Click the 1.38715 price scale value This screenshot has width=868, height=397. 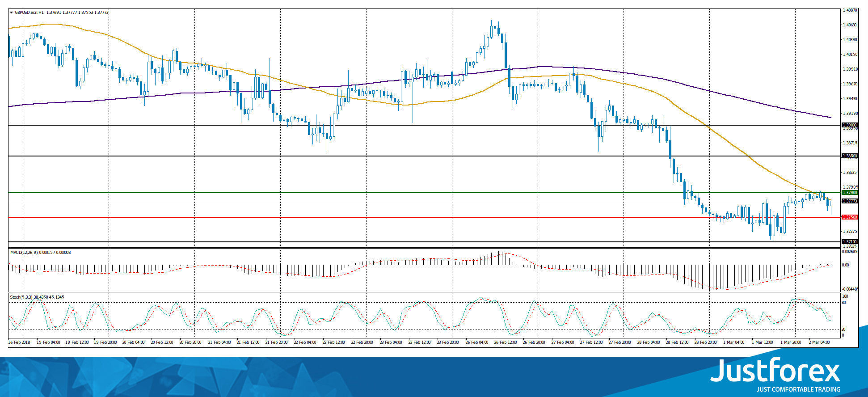850,143
